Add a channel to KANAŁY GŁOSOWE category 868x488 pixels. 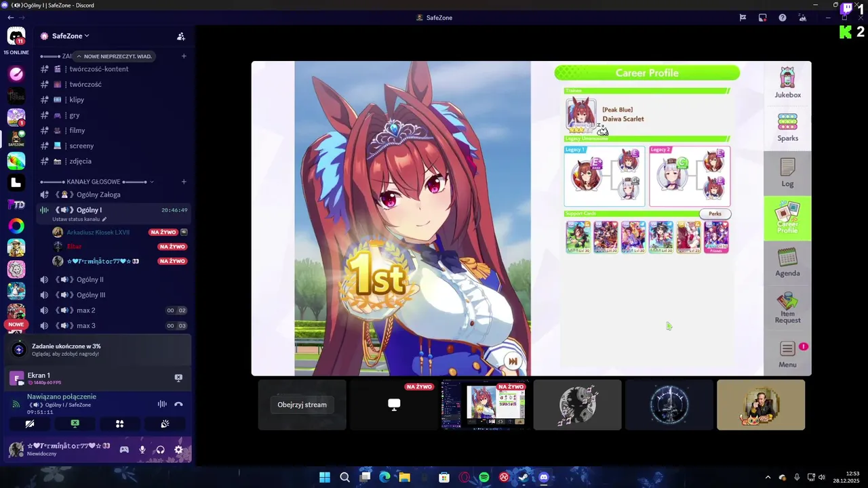[184, 182]
